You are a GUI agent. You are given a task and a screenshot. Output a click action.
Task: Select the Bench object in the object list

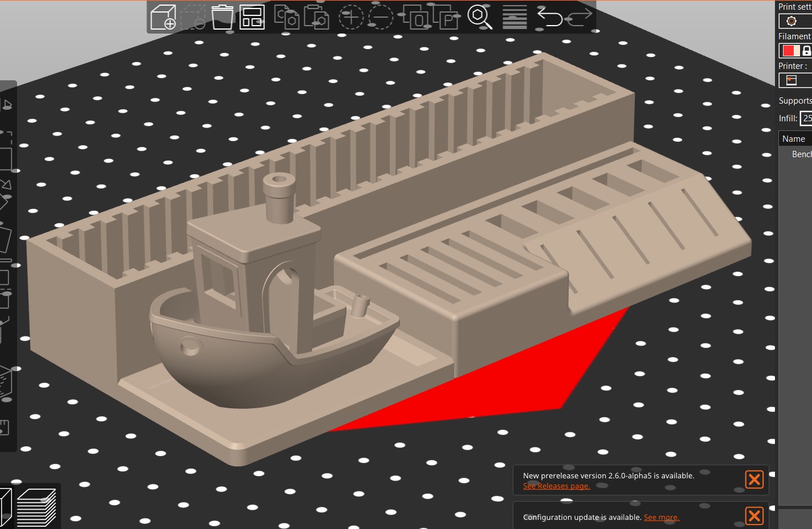pyautogui.click(x=801, y=154)
